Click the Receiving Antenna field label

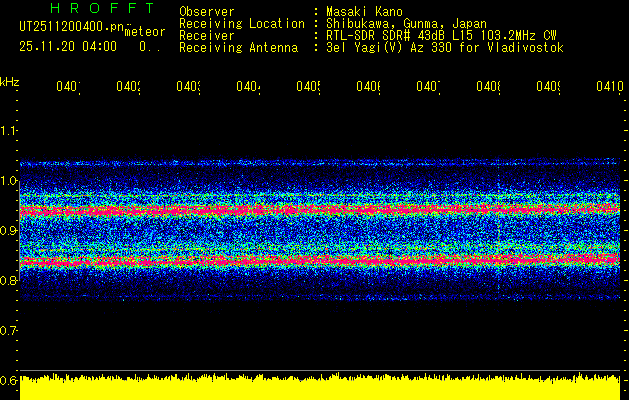[x=238, y=47]
